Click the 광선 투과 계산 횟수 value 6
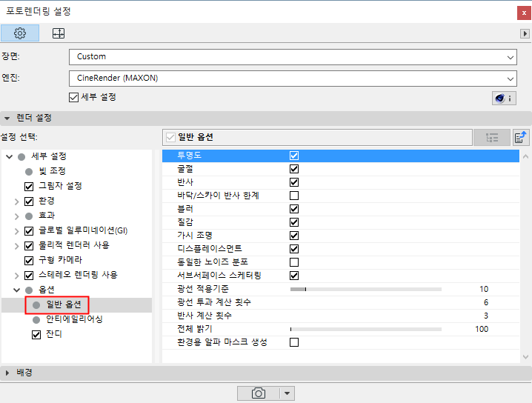This screenshot has height=403, width=532. (x=486, y=302)
